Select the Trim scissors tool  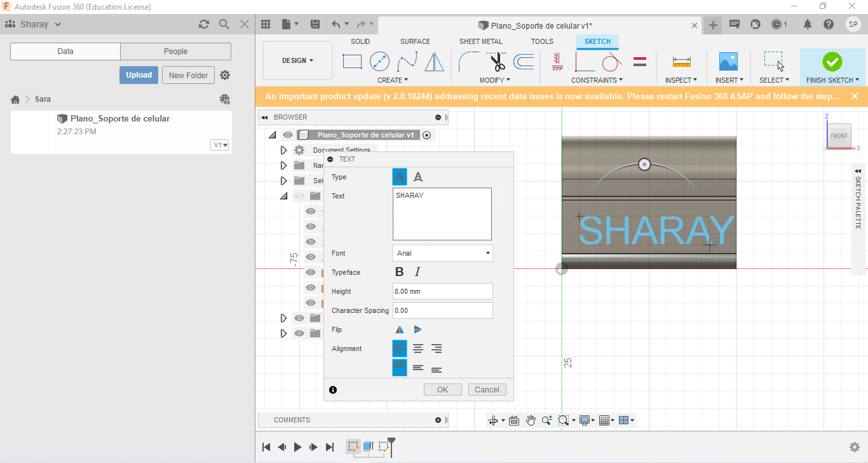coord(497,62)
